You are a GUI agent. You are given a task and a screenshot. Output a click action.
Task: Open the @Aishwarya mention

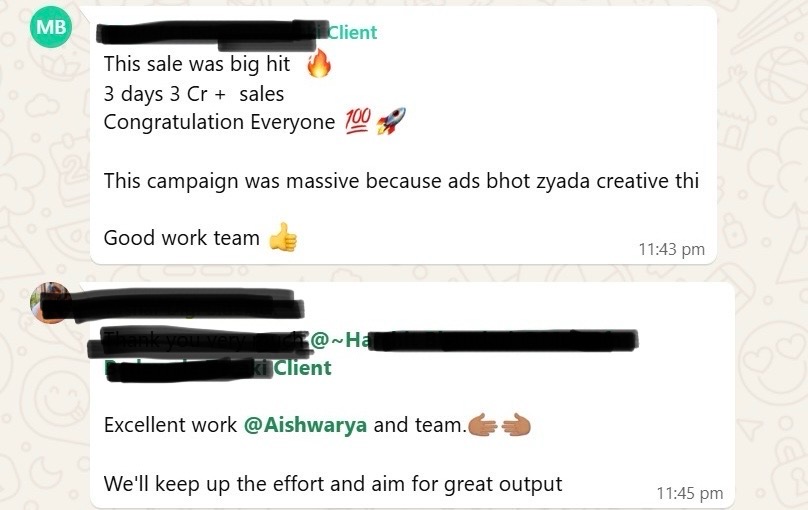(305, 425)
